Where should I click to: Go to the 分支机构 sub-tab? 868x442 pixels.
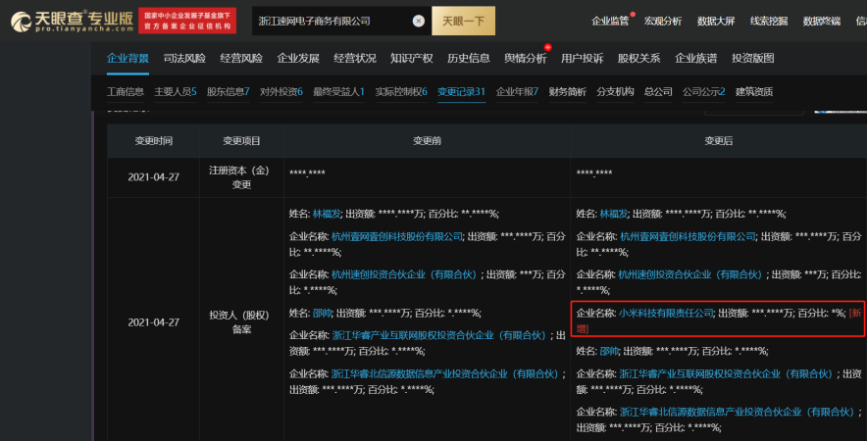coord(615,92)
